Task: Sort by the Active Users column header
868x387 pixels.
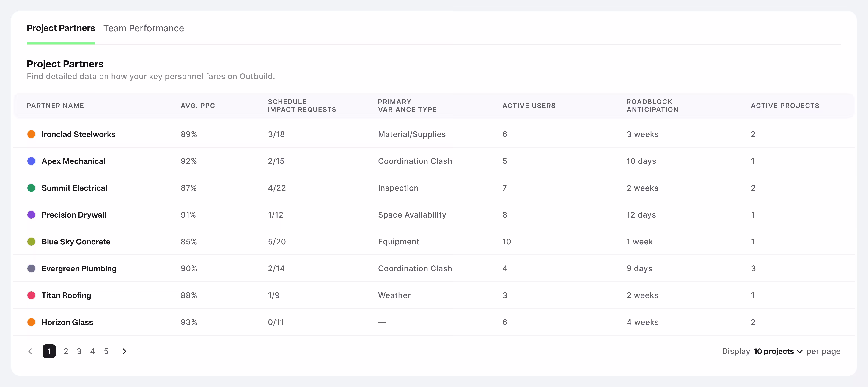Action: pos(529,106)
